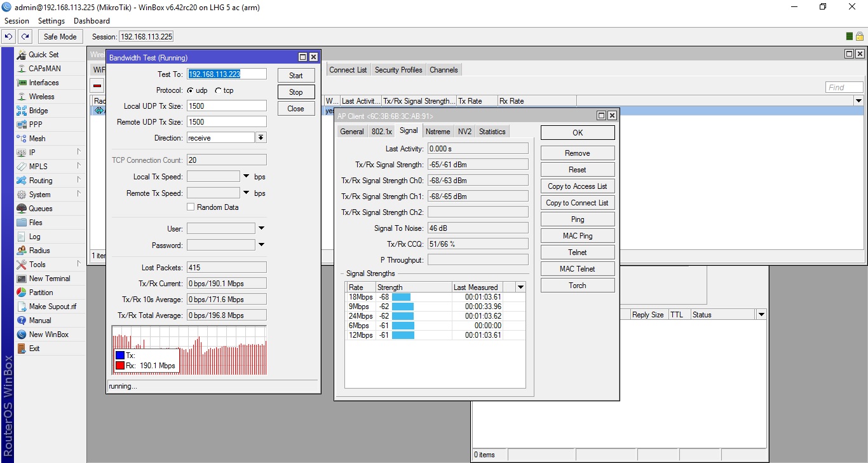This screenshot has height=463, width=868.
Task: Click the Undo arrow in the toolbar
Action: (x=9, y=37)
